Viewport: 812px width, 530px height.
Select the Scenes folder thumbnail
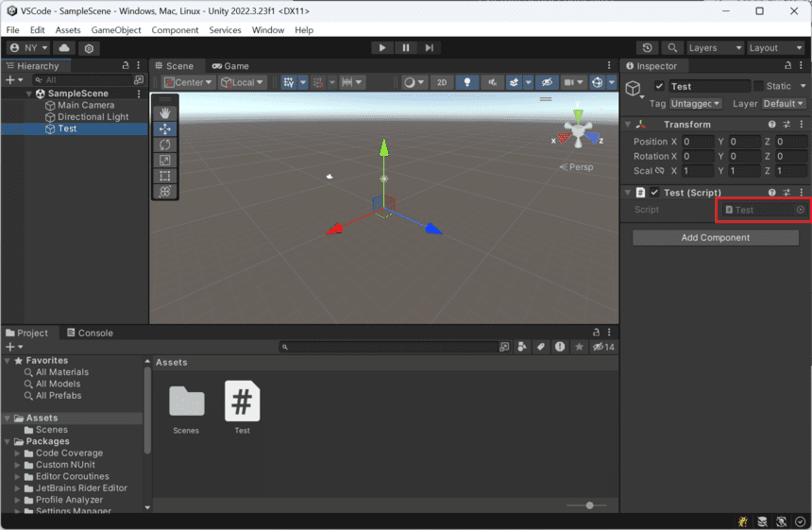[186, 409]
